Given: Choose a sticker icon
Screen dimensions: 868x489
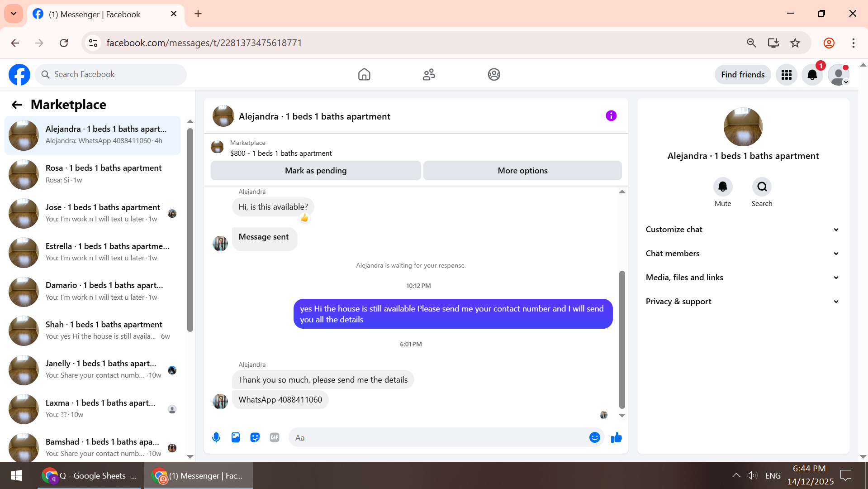Looking at the screenshot, I should pyautogui.click(x=255, y=437).
